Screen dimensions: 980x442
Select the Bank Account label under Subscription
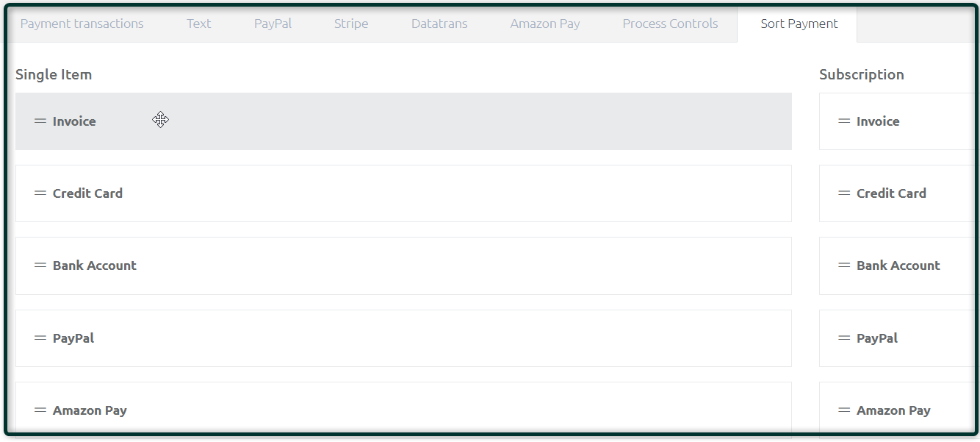[898, 265]
